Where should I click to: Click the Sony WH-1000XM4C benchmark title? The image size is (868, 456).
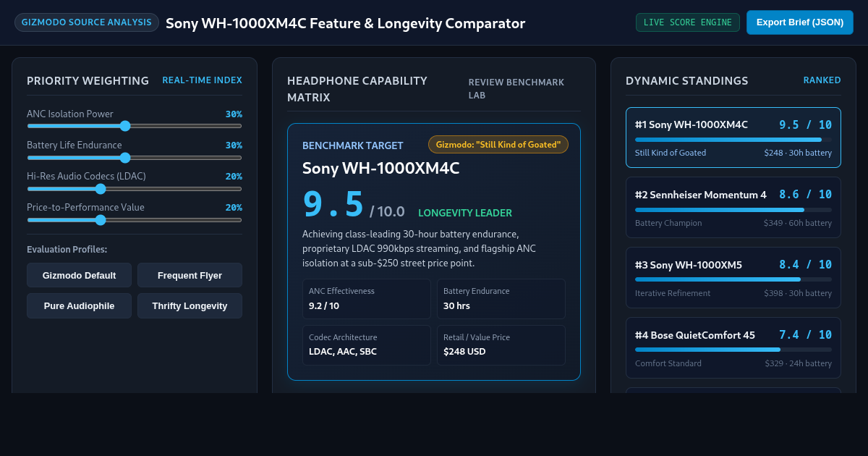click(380, 169)
